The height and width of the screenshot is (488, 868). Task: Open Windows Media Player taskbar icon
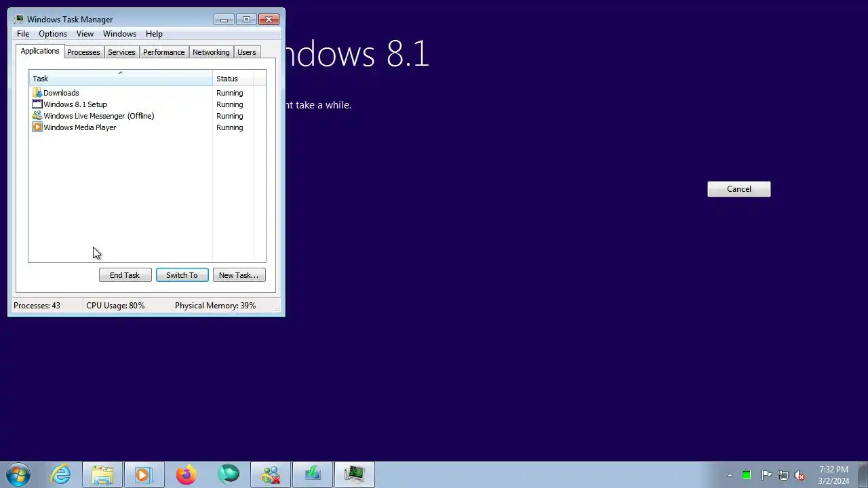[x=144, y=474]
